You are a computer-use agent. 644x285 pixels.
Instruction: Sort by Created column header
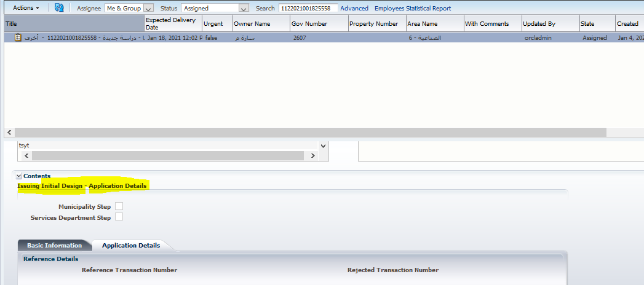coord(629,24)
